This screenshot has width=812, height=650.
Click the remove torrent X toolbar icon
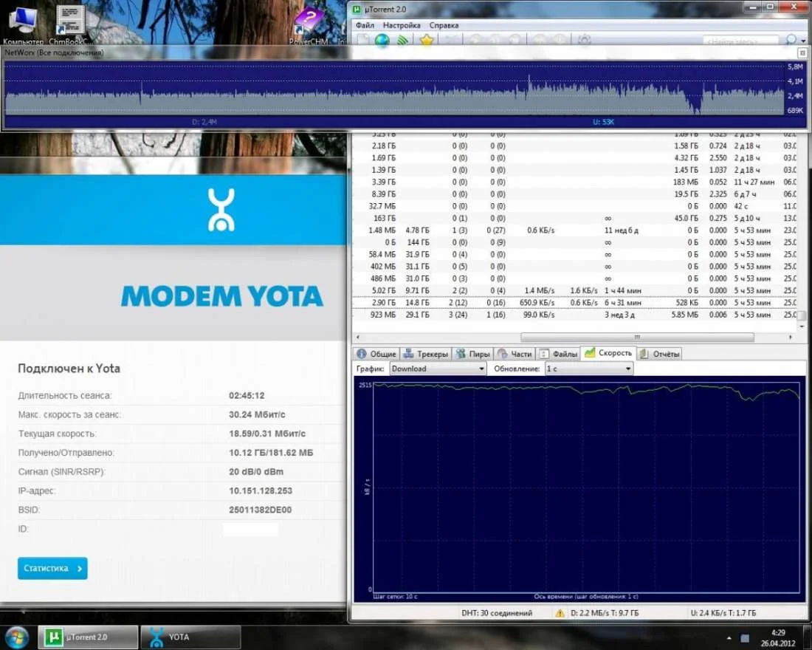click(x=452, y=40)
